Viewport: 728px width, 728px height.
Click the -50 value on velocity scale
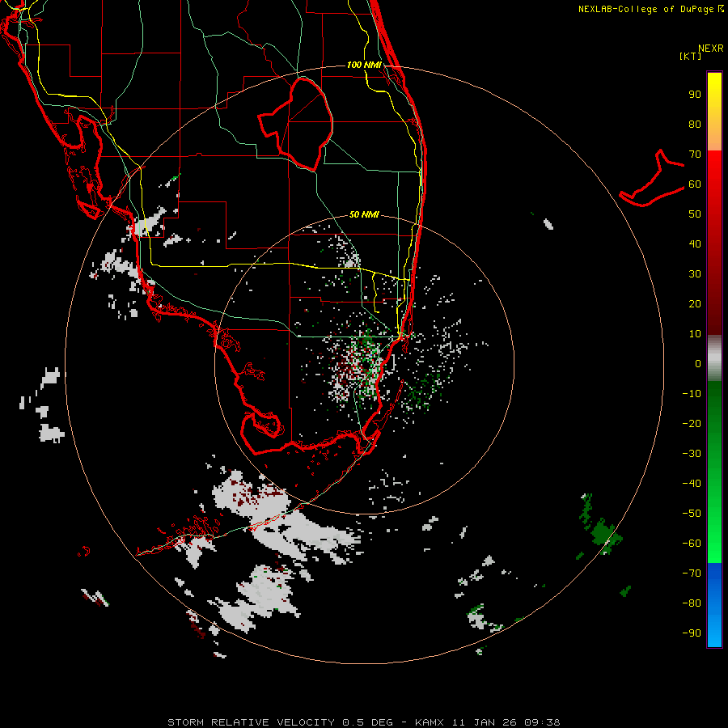point(692,514)
